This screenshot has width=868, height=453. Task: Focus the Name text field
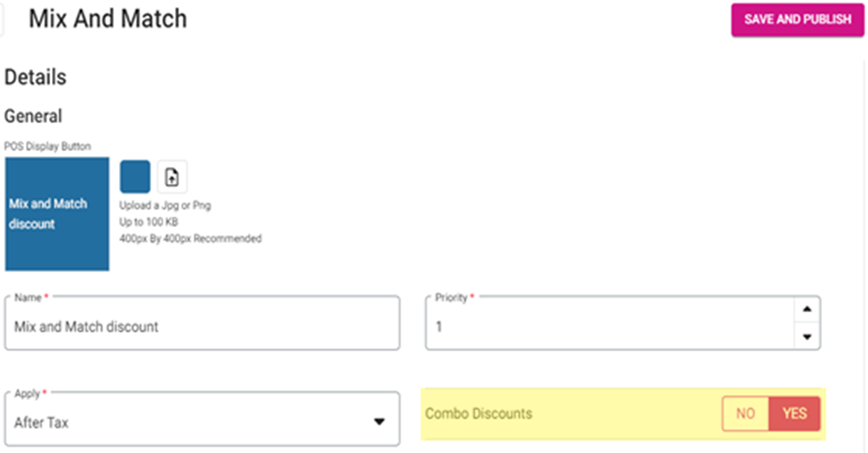pyautogui.click(x=202, y=327)
